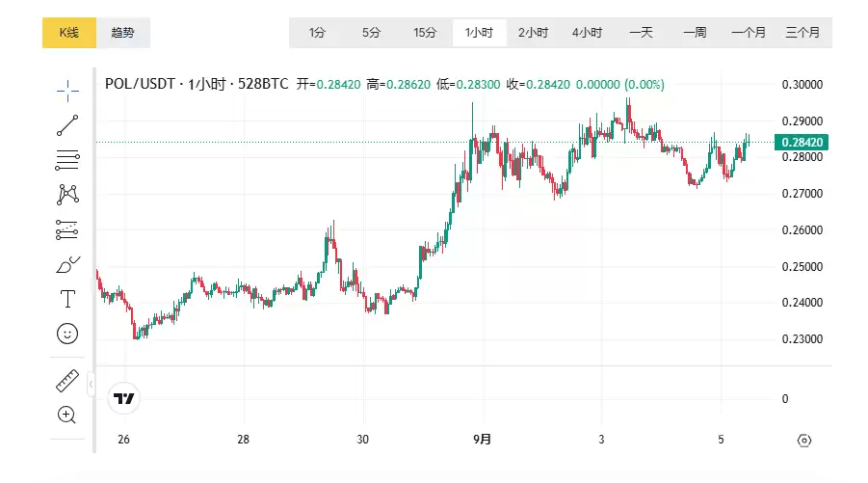Switch to the K线 tab

pyautogui.click(x=69, y=33)
